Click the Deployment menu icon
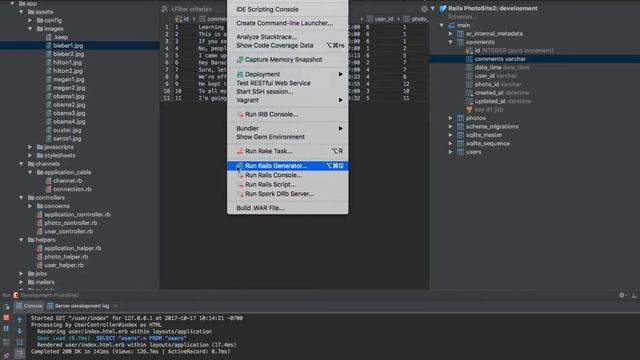The width and height of the screenshot is (640, 360). [240, 74]
